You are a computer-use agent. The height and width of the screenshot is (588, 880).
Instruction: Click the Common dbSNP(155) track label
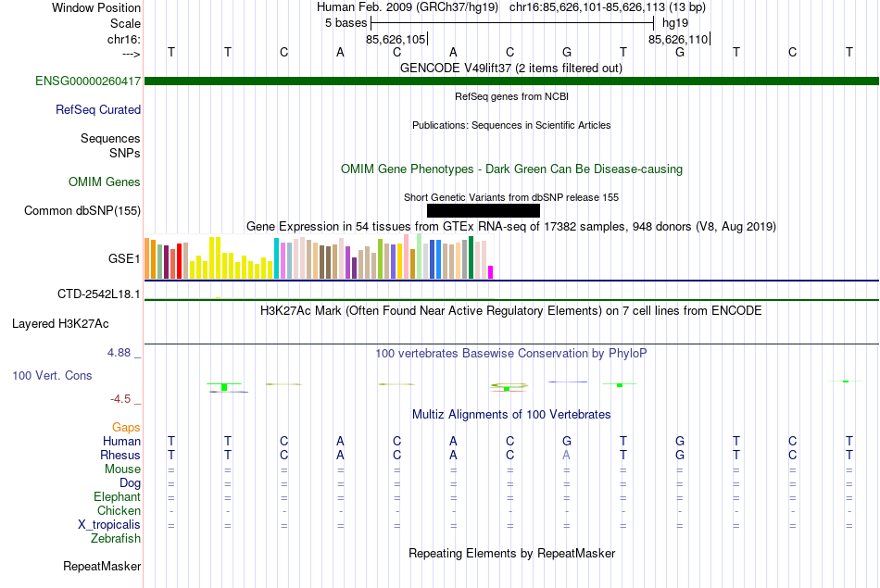click(x=82, y=211)
